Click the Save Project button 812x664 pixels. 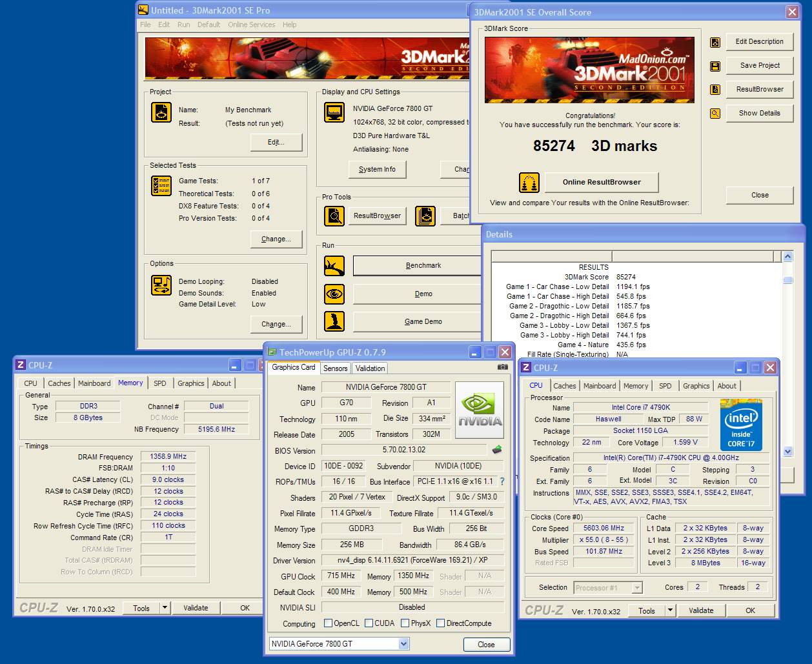760,65
